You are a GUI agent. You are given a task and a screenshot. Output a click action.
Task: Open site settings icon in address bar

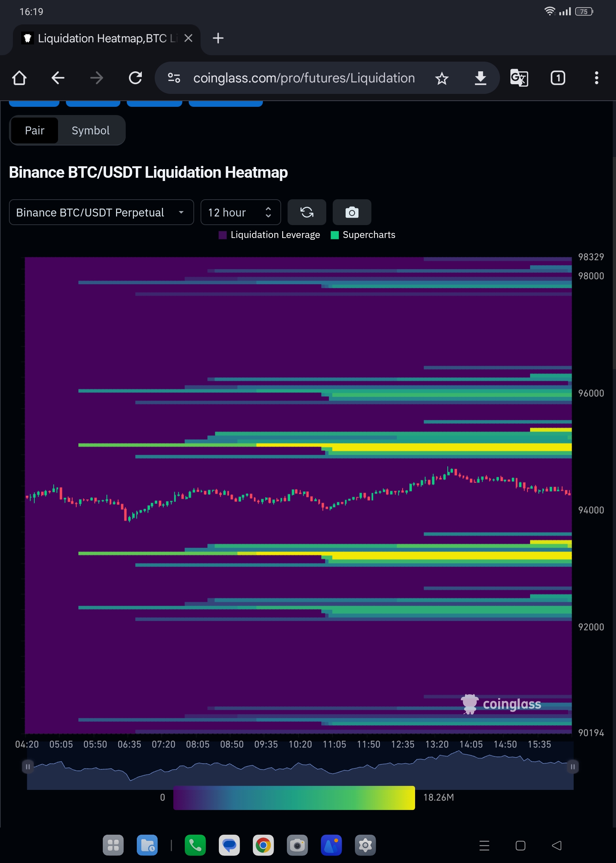click(x=174, y=78)
